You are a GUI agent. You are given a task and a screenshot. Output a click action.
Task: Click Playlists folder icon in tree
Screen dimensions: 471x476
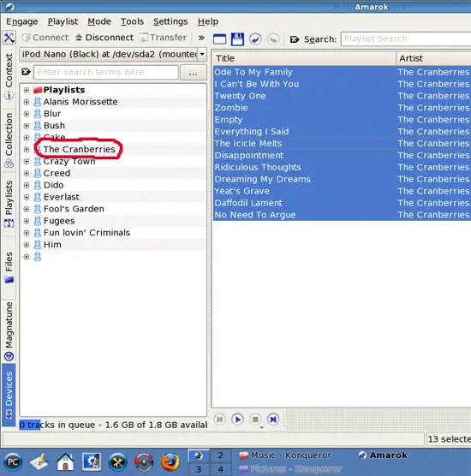coord(38,90)
